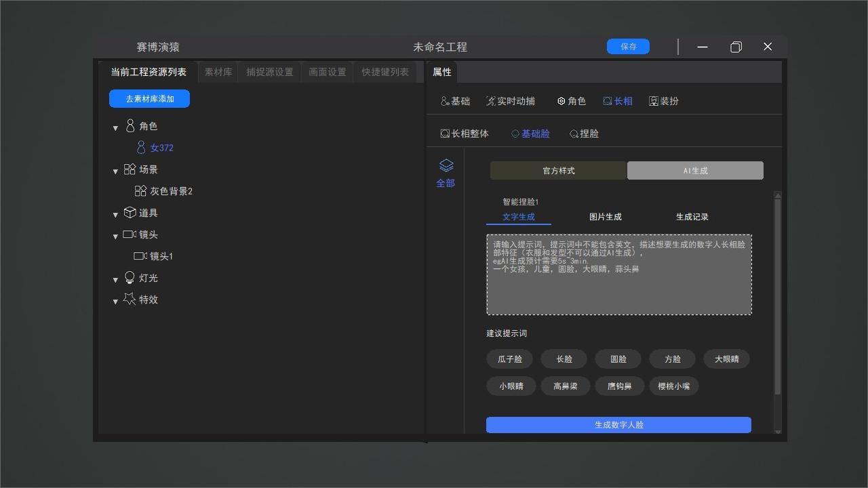Click the 去素材库添加 button
The image size is (868, 488).
(x=149, y=98)
